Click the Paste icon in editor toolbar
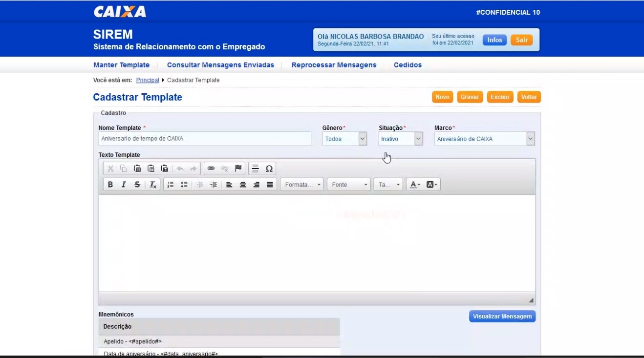644x358 pixels. click(x=137, y=168)
